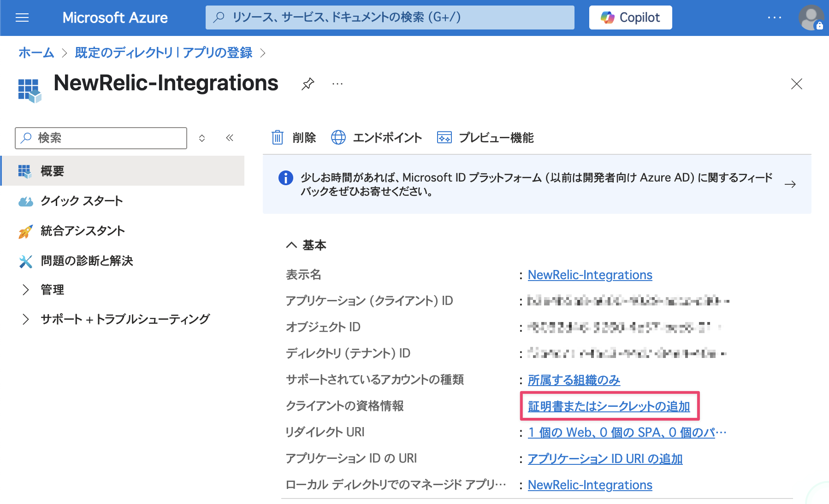Collapse the 基本 section

pos(291,245)
